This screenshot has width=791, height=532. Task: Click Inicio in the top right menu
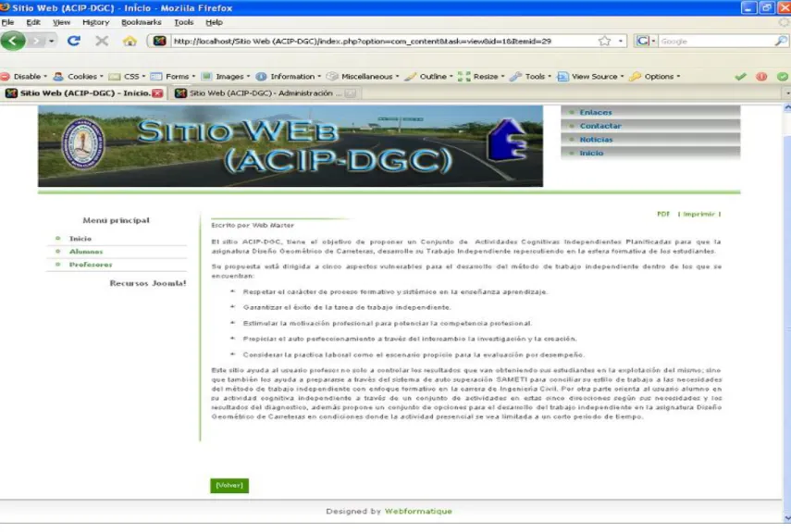tap(591, 153)
